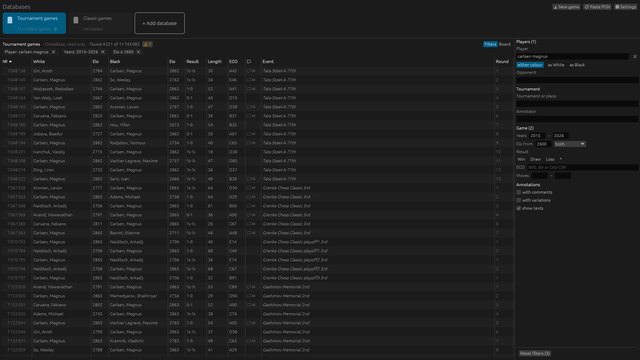Select the game against Mamedyarov, Shakhriyar
The width and height of the screenshot is (640, 360).
click(258, 296)
